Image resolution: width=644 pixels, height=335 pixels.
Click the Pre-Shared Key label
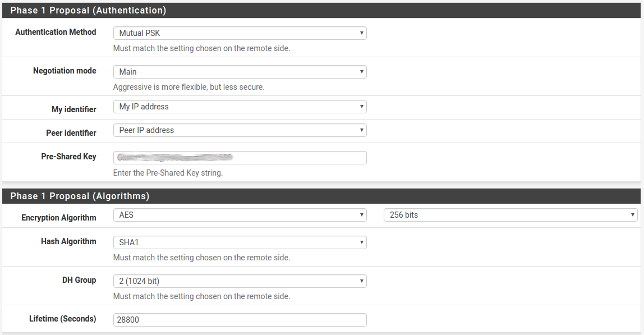tap(68, 157)
